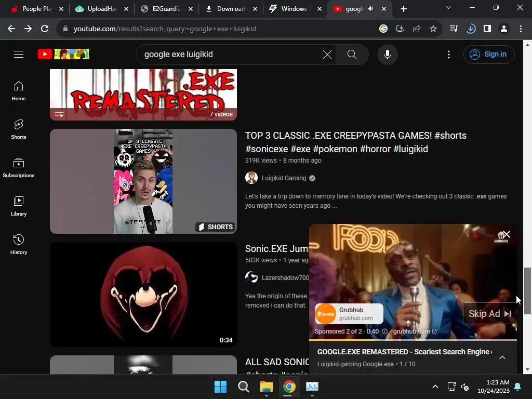Click install app icon in address bar
Image resolution: width=532 pixels, height=399 pixels.
400,29
